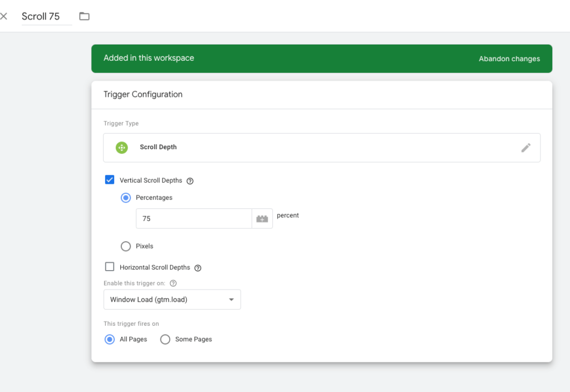The width and height of the screenshot is (570, 392).
Task: Select Some Pages radio button
Action: point(165,339)
